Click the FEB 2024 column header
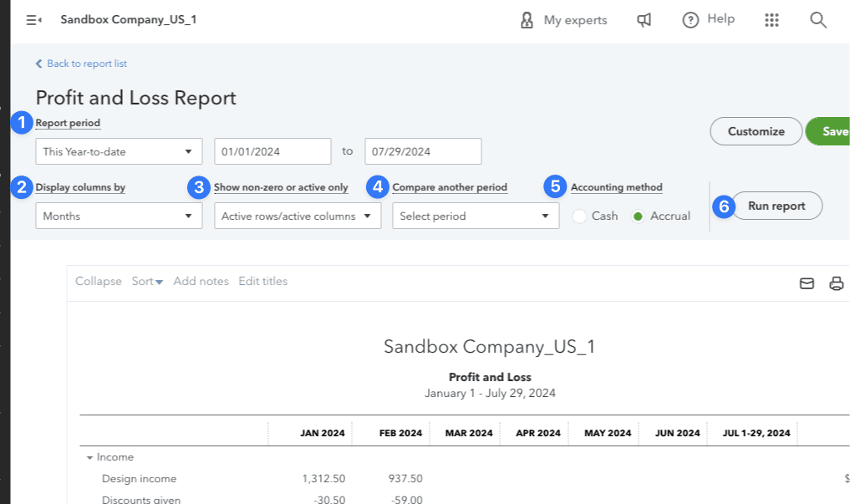Screen dimensions: 850x504 click(400, 433)
